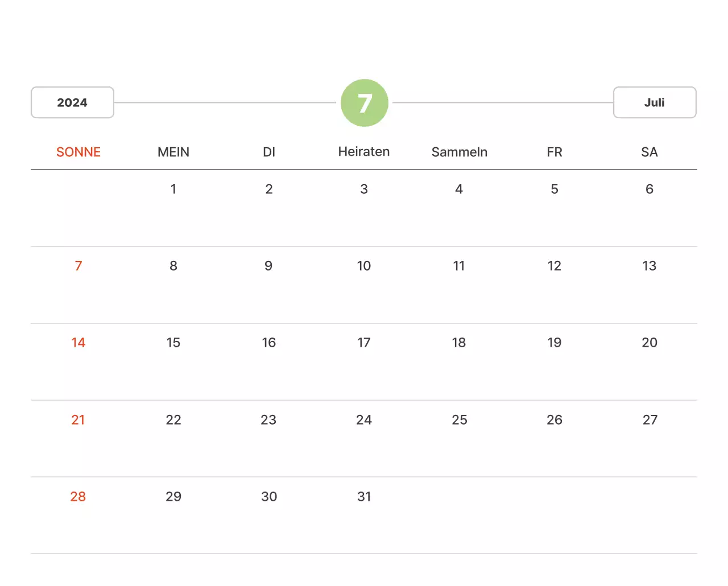
Task: Select the SONNE column header
Action: coord(78,152)
